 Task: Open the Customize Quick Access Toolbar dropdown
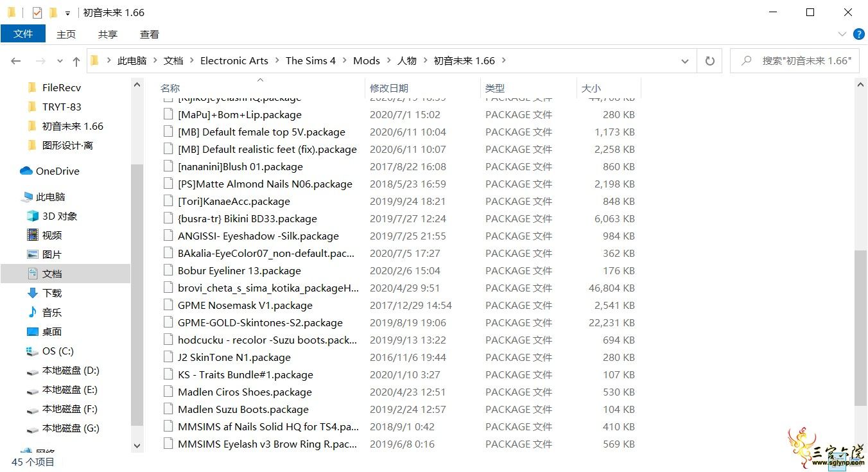67,13
